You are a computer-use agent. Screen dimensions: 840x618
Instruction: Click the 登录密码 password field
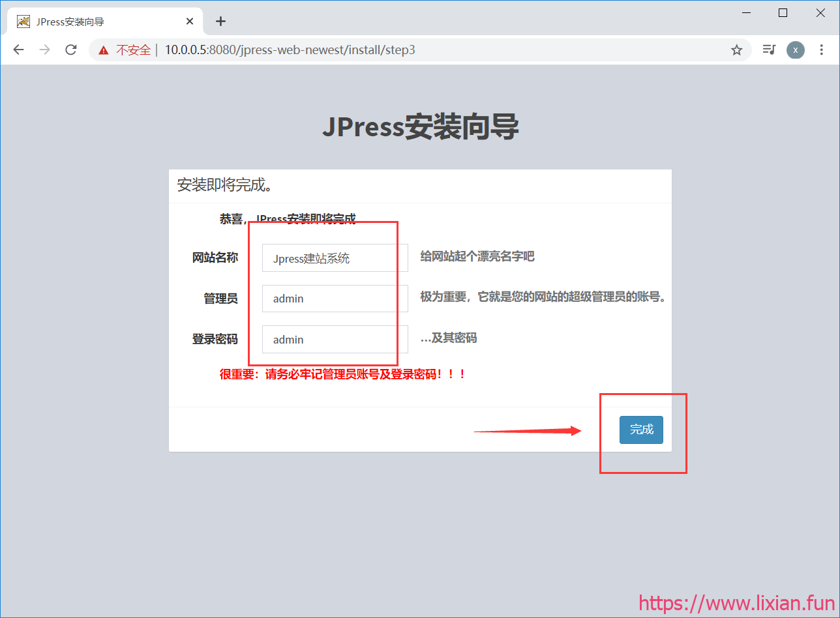335,339
